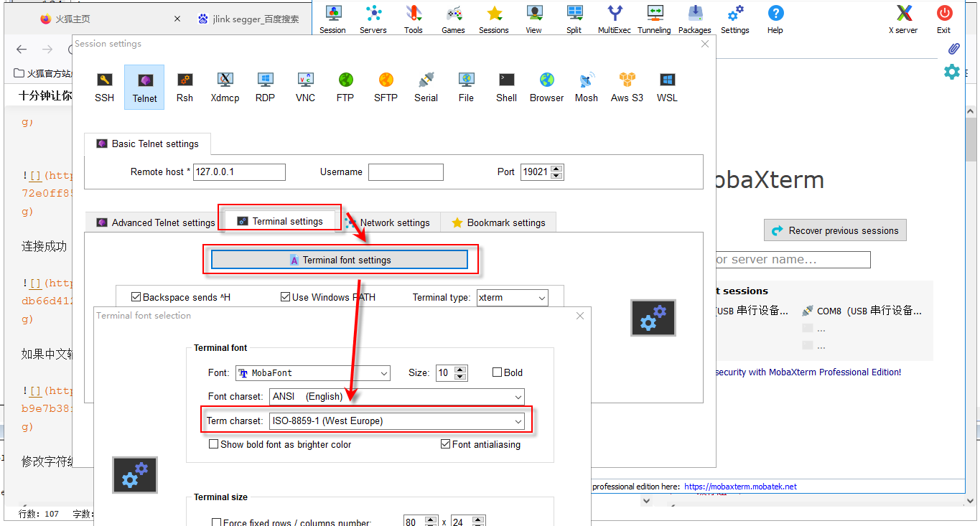Select the SSH session type icon
Screen dimensions: 980x526
(104, 87)
